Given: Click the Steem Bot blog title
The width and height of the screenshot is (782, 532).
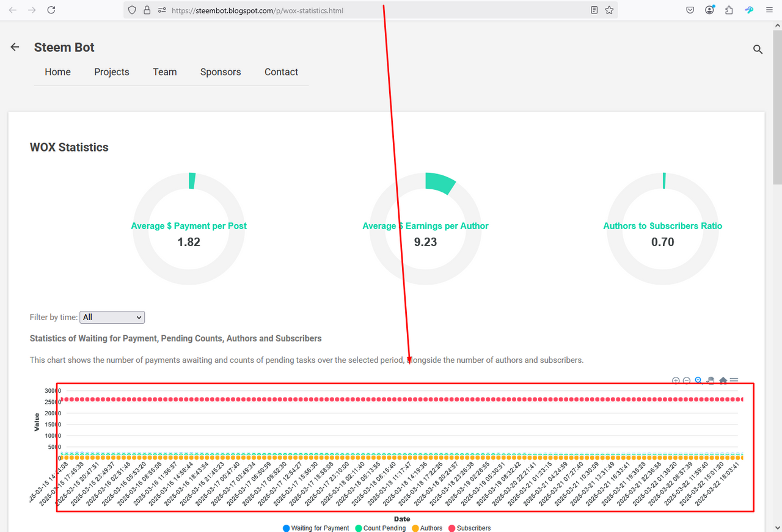Looking at the screenshot, I should coord(64,48).
